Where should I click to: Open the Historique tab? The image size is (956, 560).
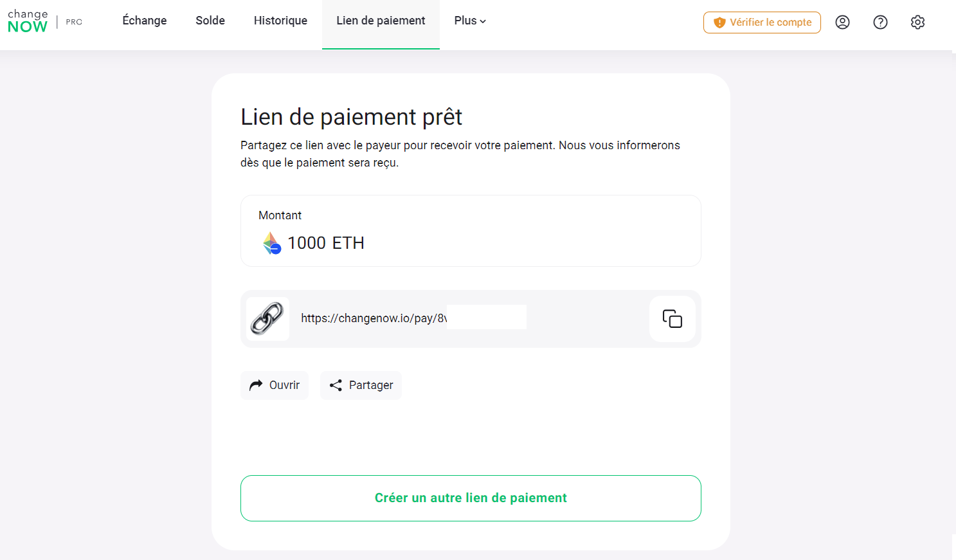[280, 20]
